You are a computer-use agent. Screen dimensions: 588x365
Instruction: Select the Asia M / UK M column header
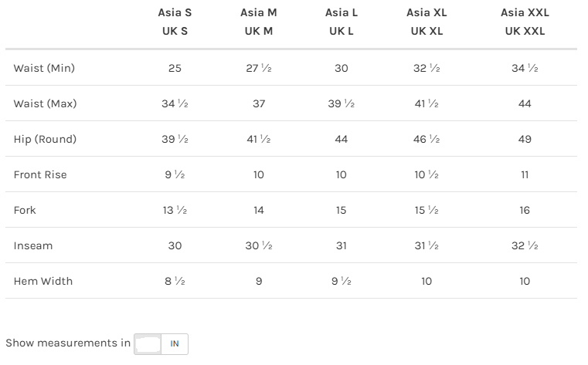258,22
